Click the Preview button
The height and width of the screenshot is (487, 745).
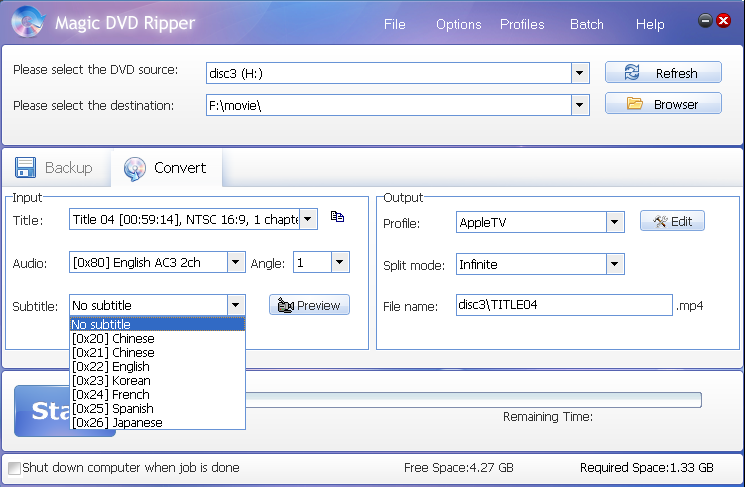[x=309, y=305]
